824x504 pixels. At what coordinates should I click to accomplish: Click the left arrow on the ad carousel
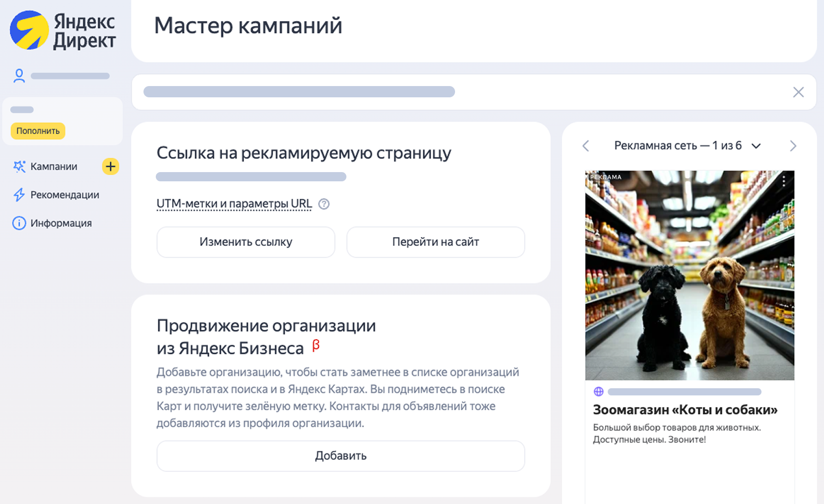[x=585, y=146]
